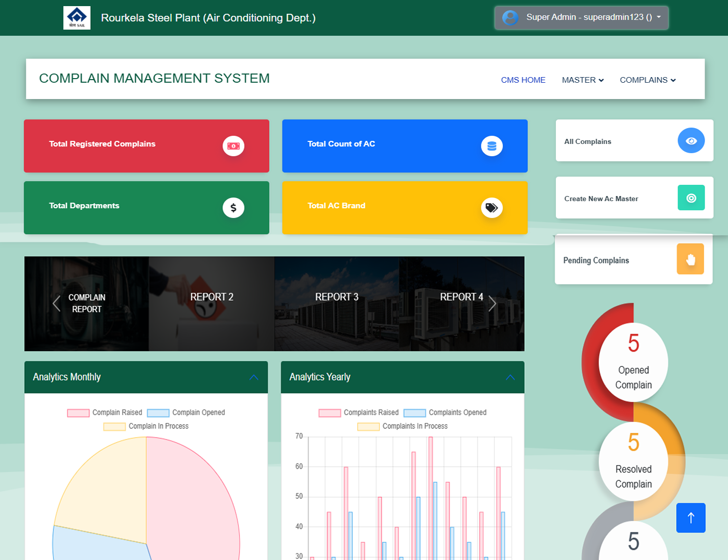Screen dimensions: 728x560
Task: Click the SAIL logo in header
Action: (77, 18)
